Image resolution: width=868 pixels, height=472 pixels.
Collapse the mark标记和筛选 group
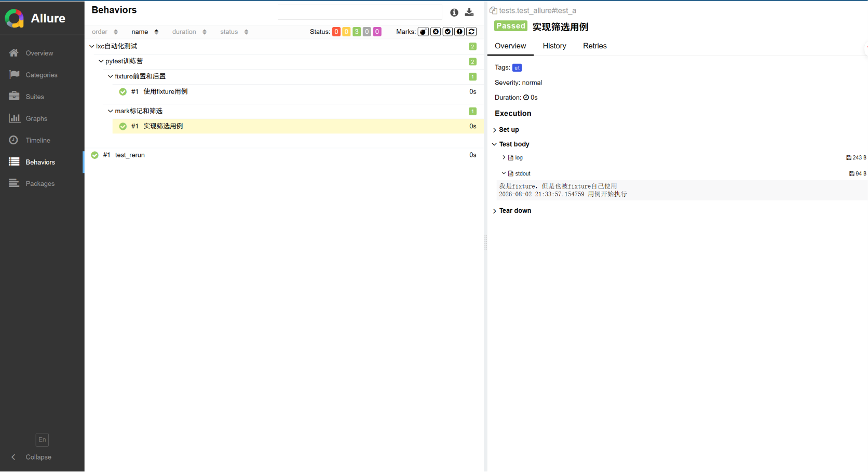pos(111,111)
